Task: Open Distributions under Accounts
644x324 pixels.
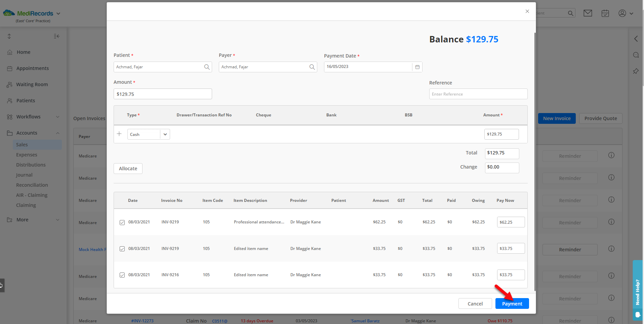Action: tap(31, 165)
